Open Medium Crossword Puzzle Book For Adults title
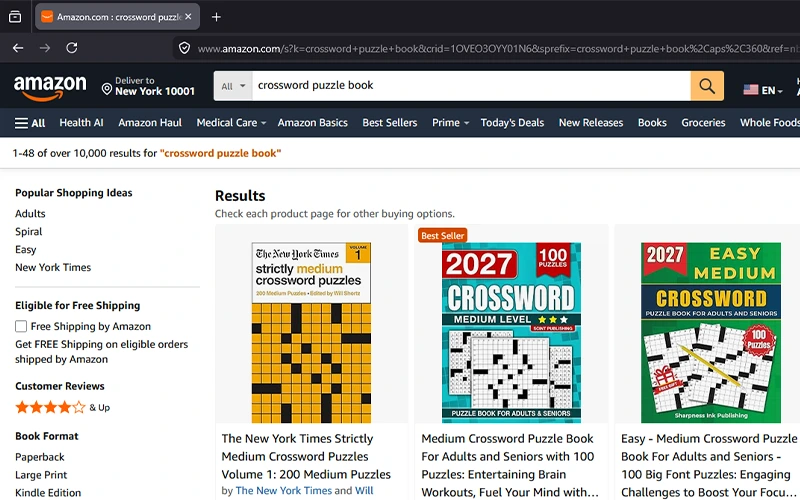The image size is (800, 500). (510, 465)
